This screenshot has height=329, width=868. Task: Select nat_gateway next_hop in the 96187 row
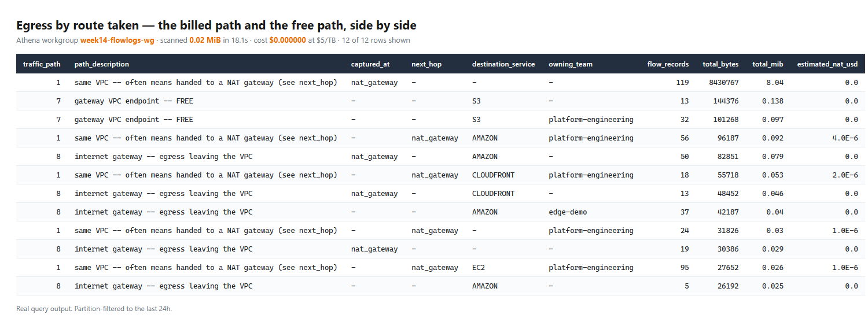pyautogui.click(x=435, y=138)
